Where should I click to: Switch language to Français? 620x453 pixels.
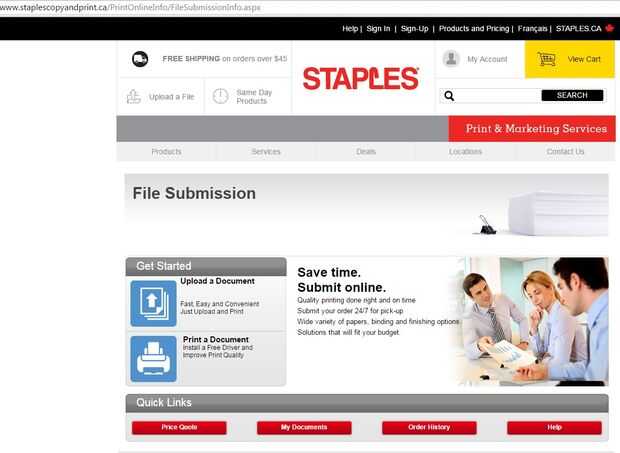pos(532,28)
